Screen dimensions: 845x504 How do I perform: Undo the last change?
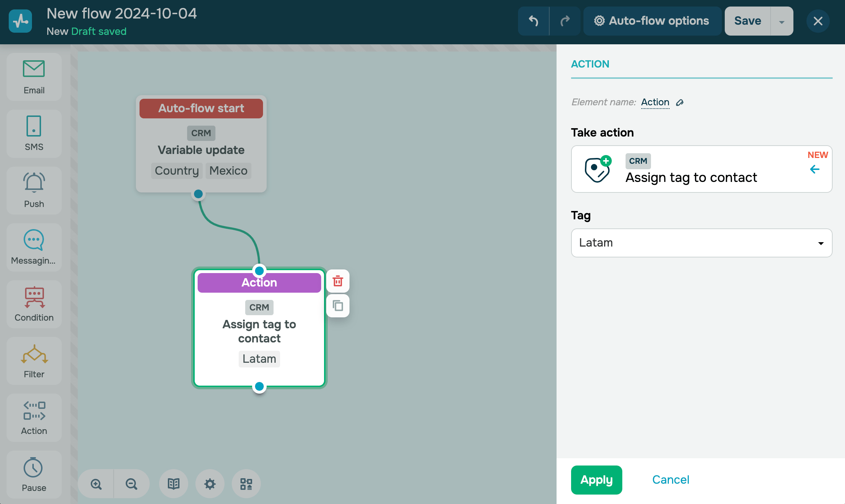(533, 21)
